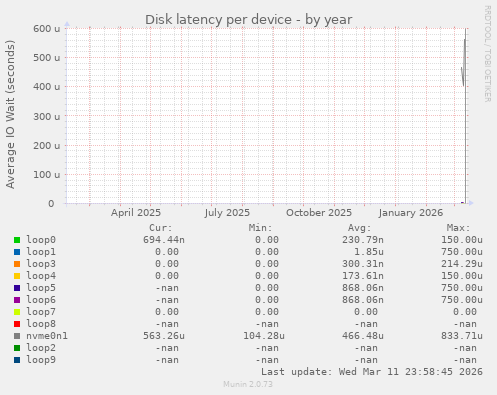This screenshot has height=395, width=497.
Task: Click the loop7 lime legend swatch
Action: tap(17, 312)
